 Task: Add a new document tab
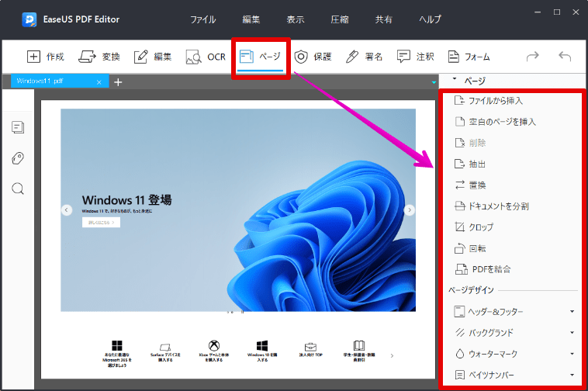point(118,82)
